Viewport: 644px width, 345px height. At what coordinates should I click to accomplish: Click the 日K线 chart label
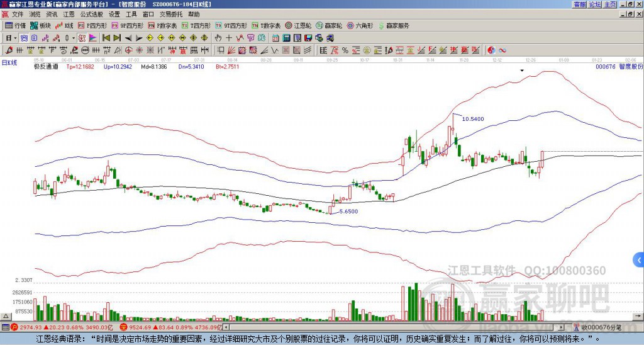pos(9,63)
